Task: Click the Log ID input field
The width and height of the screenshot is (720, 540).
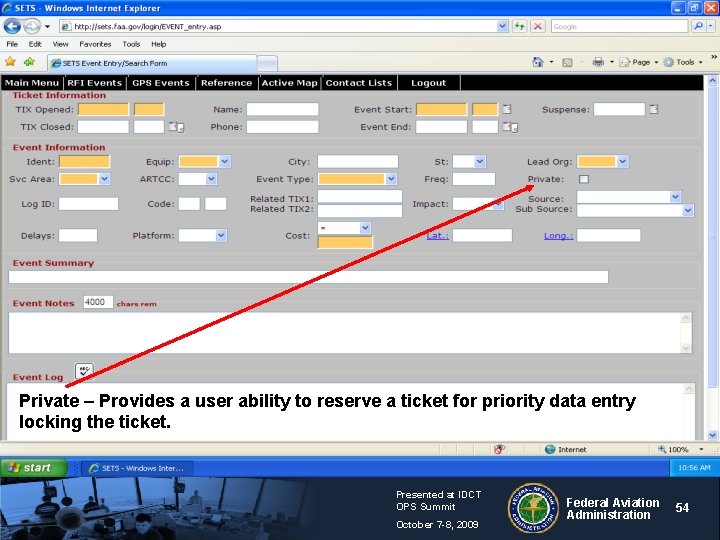Action: point(88,203)
